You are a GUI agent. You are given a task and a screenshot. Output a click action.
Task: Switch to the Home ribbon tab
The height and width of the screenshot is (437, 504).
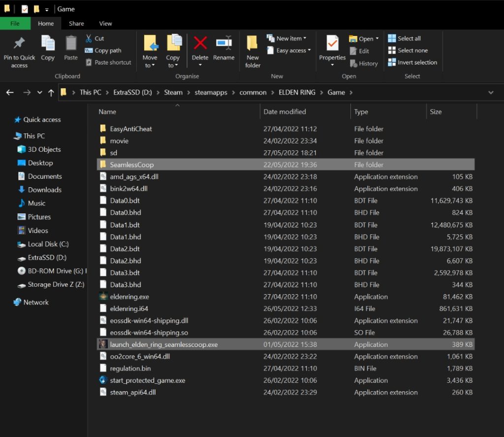pos(46,24)
